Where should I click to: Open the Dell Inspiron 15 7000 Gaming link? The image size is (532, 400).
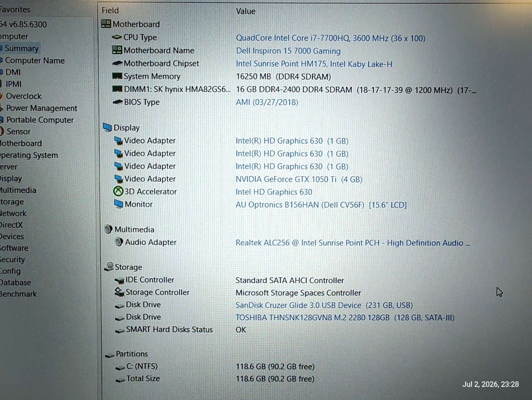point(288,51)
